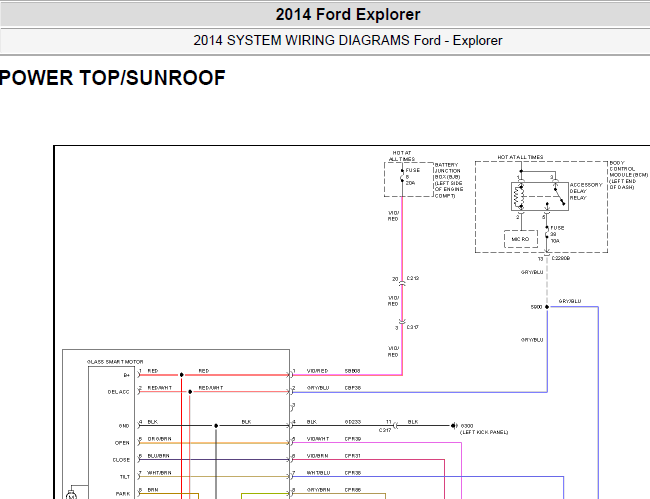This screenshot has height=499, width=650.
Task: Select the 'TILT' terminal label
Action: [125, 477]
